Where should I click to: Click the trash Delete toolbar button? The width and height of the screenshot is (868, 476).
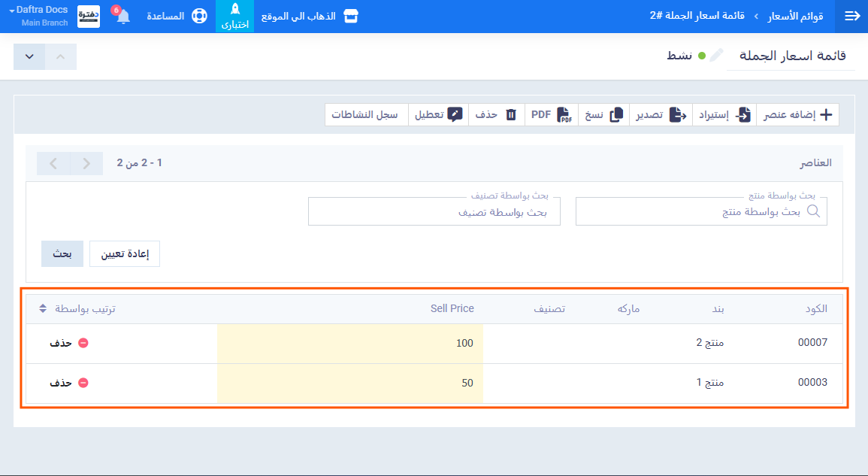pos(496,115)
